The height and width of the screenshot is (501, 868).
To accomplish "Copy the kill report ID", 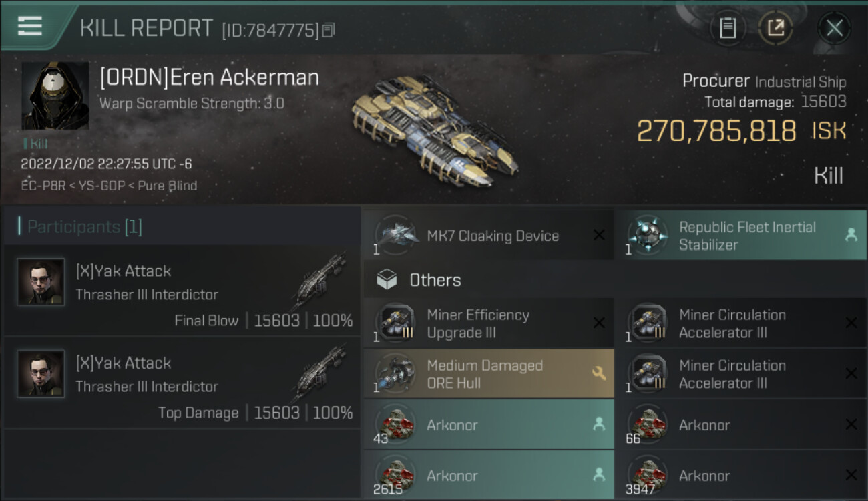I will pos(328,30).
